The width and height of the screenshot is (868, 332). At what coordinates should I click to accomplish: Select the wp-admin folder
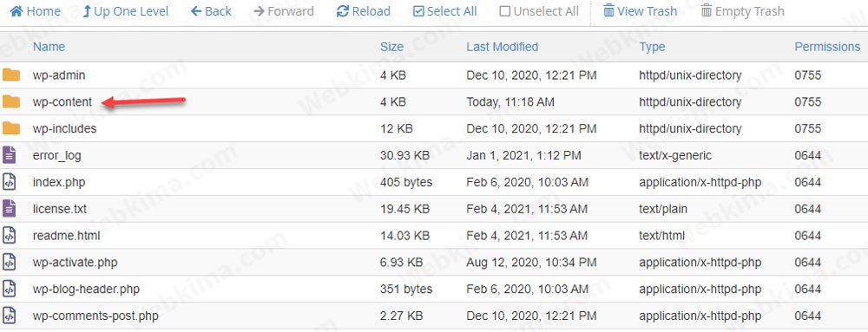pyautogui.click(x=434, y=75)
